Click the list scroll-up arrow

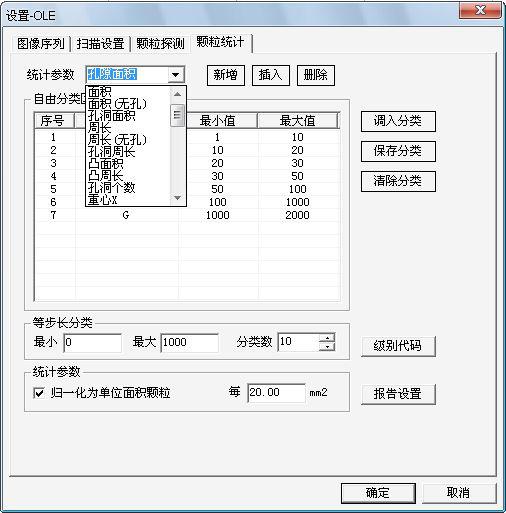177,94
